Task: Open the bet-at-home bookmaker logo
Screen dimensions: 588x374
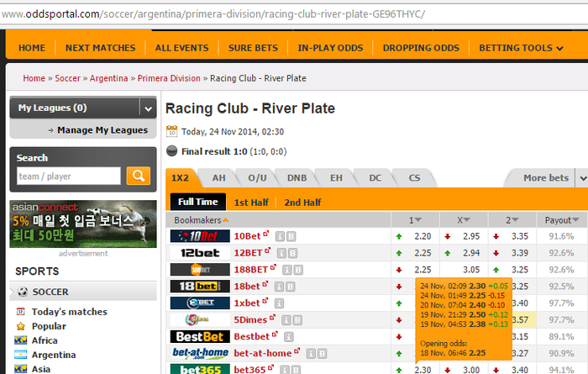Action: tap(200, 353)
